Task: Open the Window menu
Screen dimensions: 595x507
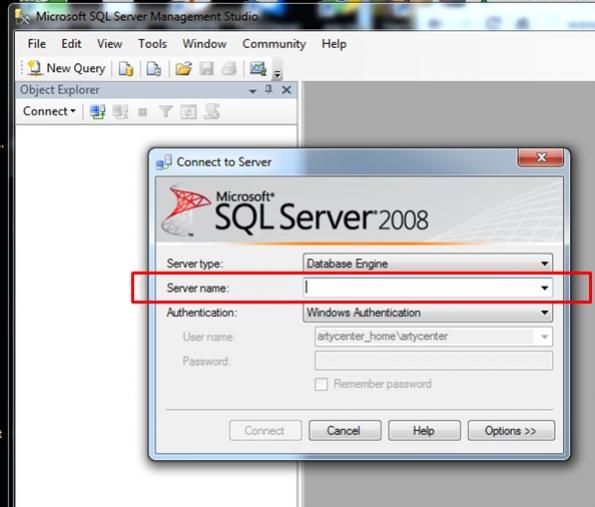Action: [205, 44]
